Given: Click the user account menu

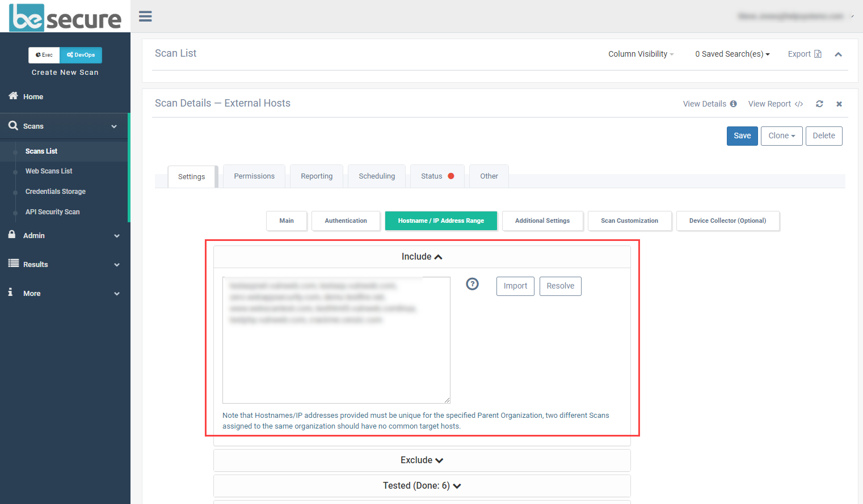Looking at the screenshot, I should tap(796, 16).
